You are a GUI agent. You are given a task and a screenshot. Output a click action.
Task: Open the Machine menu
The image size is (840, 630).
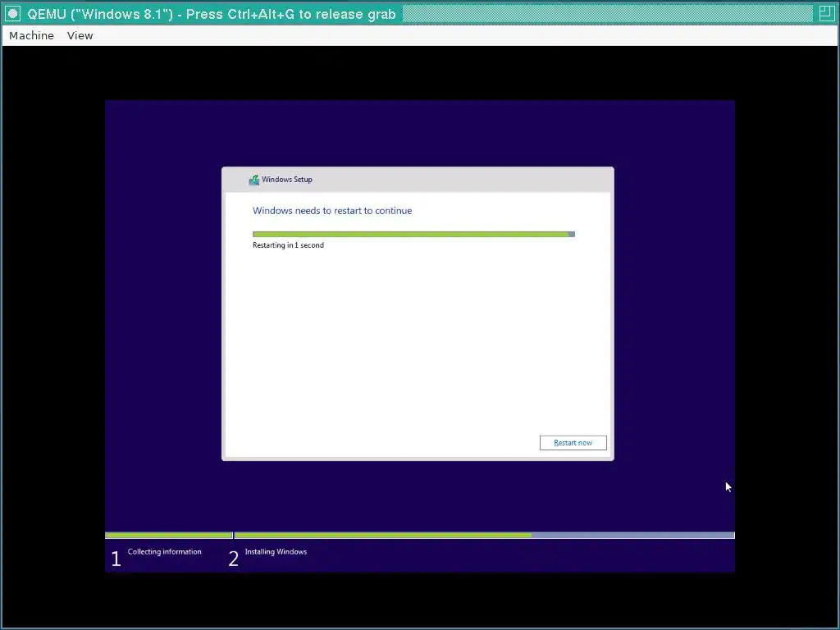pyautogui.click(x=32, y=35)
